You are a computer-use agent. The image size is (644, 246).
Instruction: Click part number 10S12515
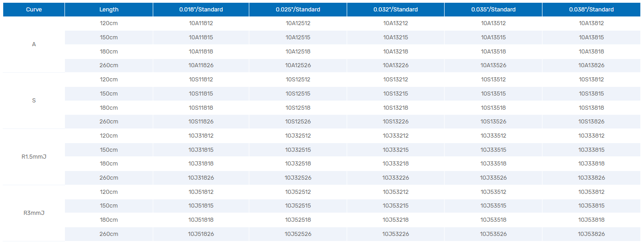(298, 94)
